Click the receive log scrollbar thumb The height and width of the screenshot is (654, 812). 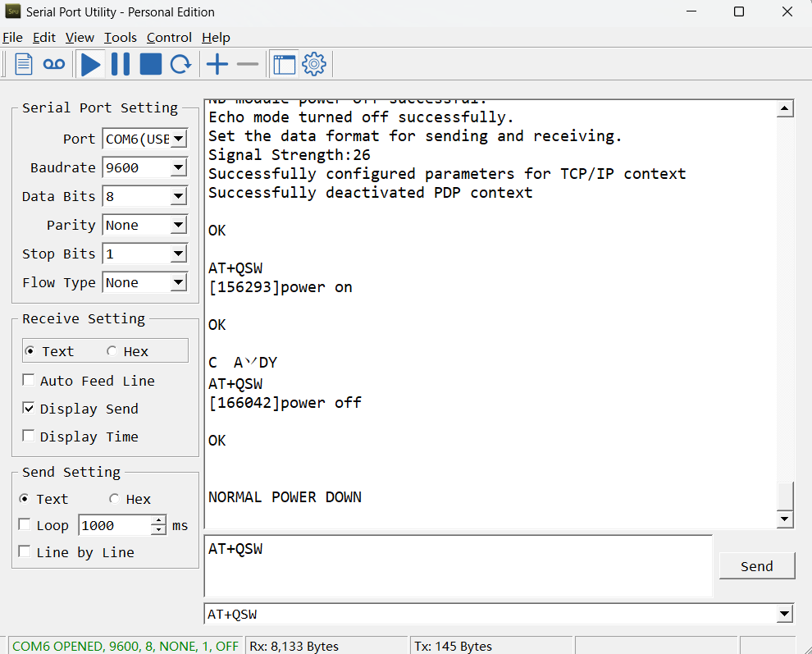pyautogui.click(x=785, y=496)
